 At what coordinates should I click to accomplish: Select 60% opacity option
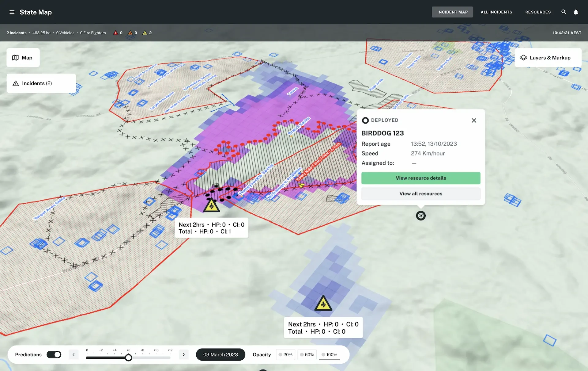tap(307, 355)
